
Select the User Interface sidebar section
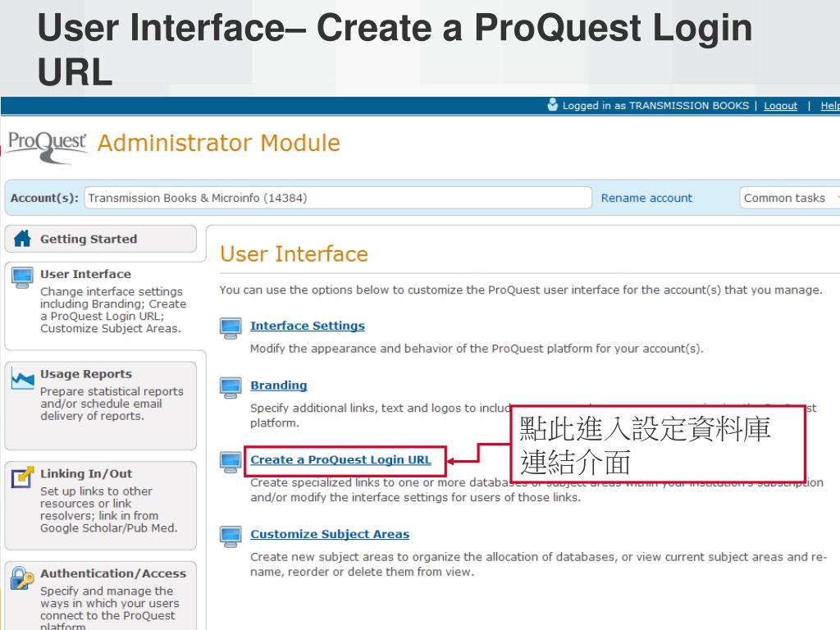click(x=105, y=305)
